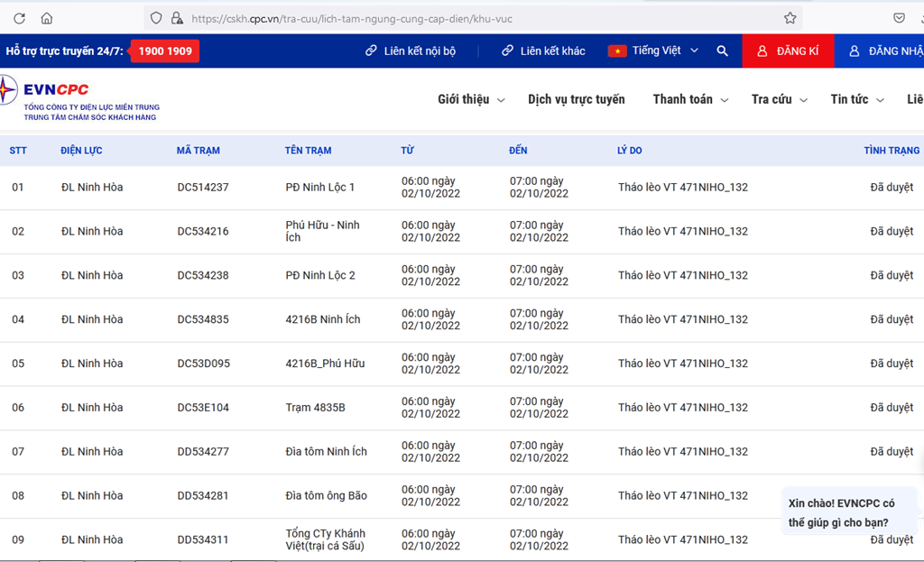This screenshot has width=924, height=562.
Task: Click the shield tracking protection icon
Action: [x=156, y=18]
